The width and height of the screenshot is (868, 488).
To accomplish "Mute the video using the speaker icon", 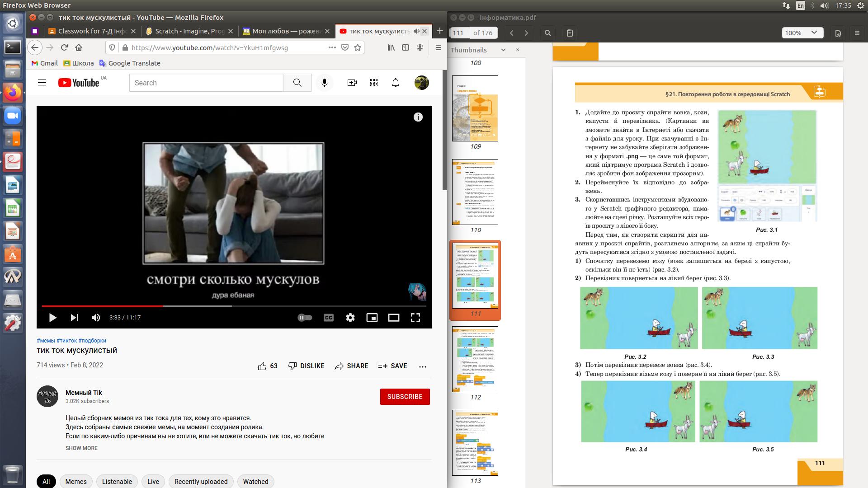I will pyautogui.click(x=96, y=318).
